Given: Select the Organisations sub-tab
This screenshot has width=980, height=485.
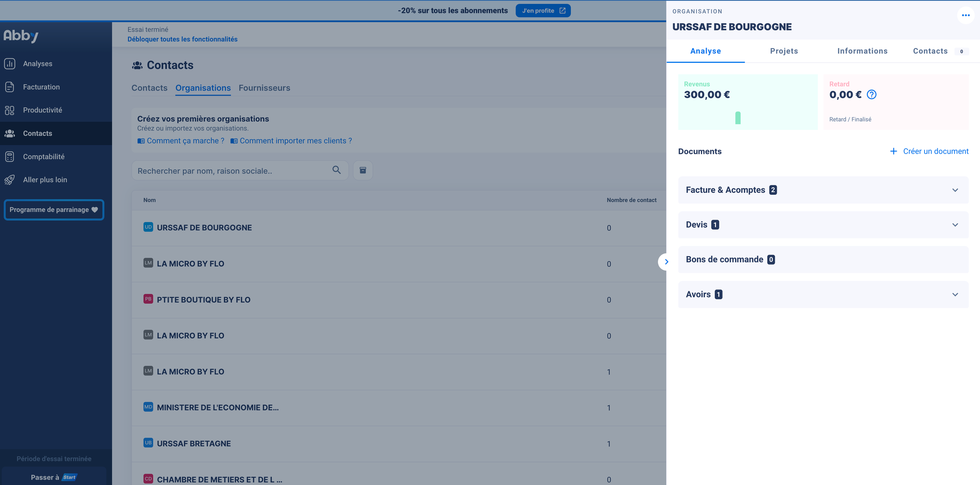Looking at the screenshot, I should (x=203, y=88).
